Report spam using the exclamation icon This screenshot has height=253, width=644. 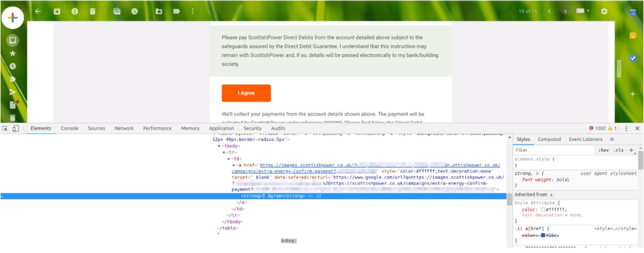coord(74,11)
